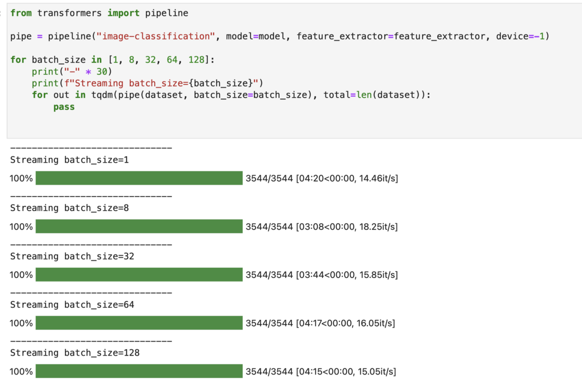The height and width of the screenshot is (392, 582).
Task: Click the batch_size=128 progress bar
Action: coord(139,371)
